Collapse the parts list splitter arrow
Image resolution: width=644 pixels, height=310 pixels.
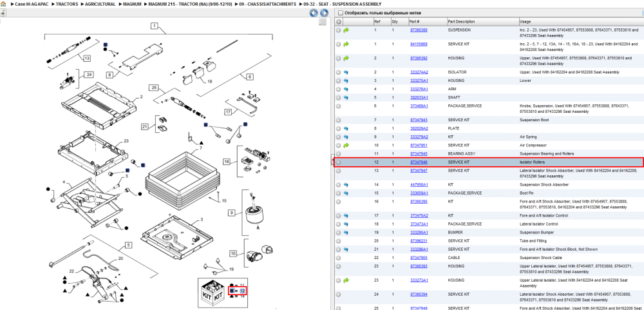pyautogui.click(x=332, y=160)
